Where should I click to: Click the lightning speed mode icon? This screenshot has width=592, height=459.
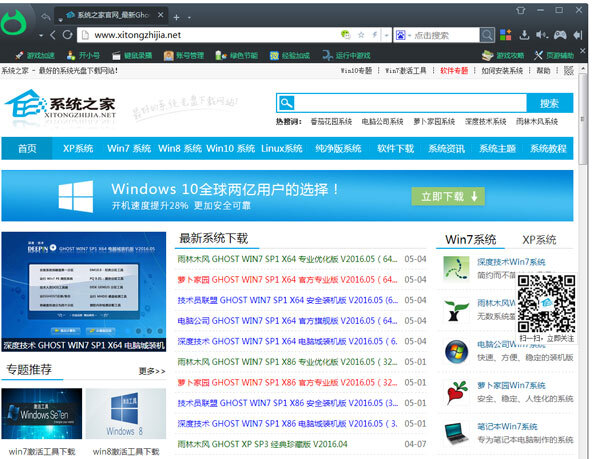[x=375, y=35]
